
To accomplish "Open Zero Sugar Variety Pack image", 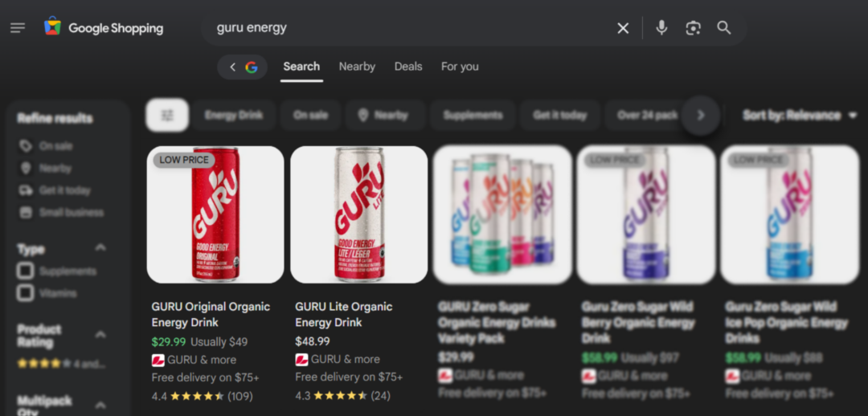I will point(502,214).
